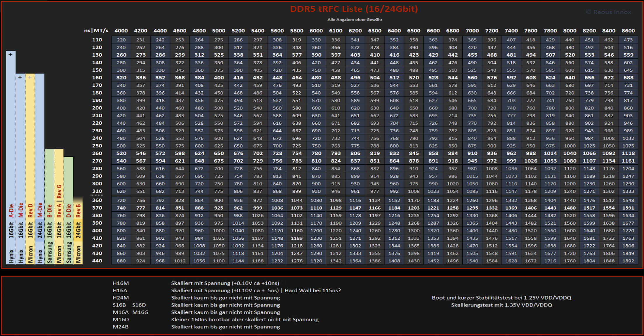Click the faint plus icon on Micron Rev D bar
Viewport: 644px width, 336px height.
30,77
